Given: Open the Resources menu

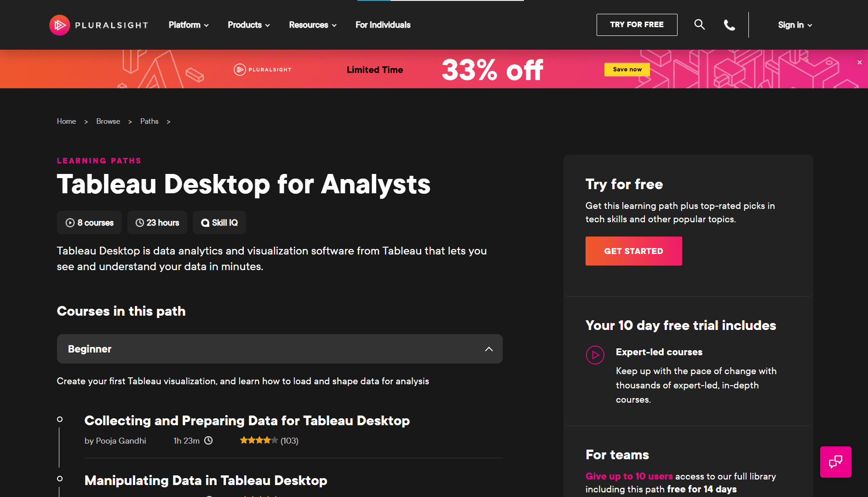Looking at the screenshot, I should 312,25.
